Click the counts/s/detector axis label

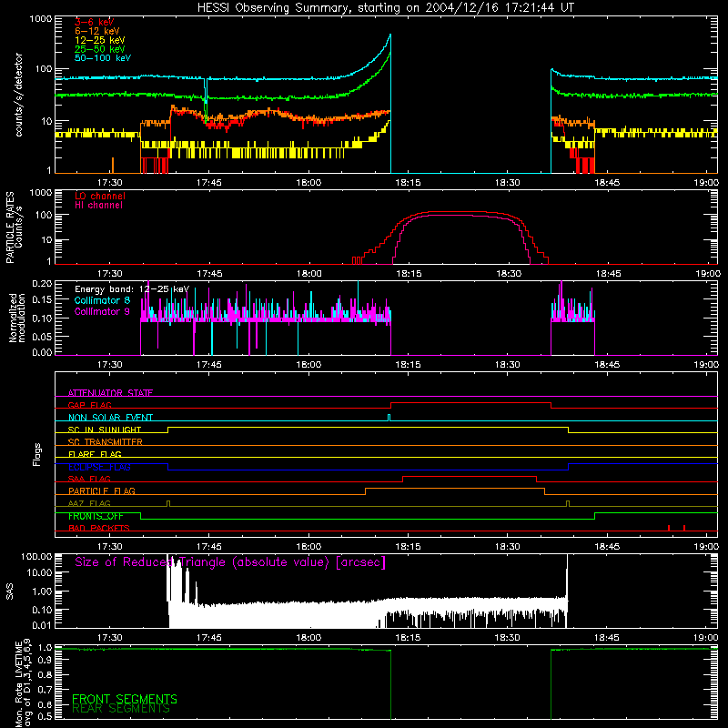click(x=19, y=95)
